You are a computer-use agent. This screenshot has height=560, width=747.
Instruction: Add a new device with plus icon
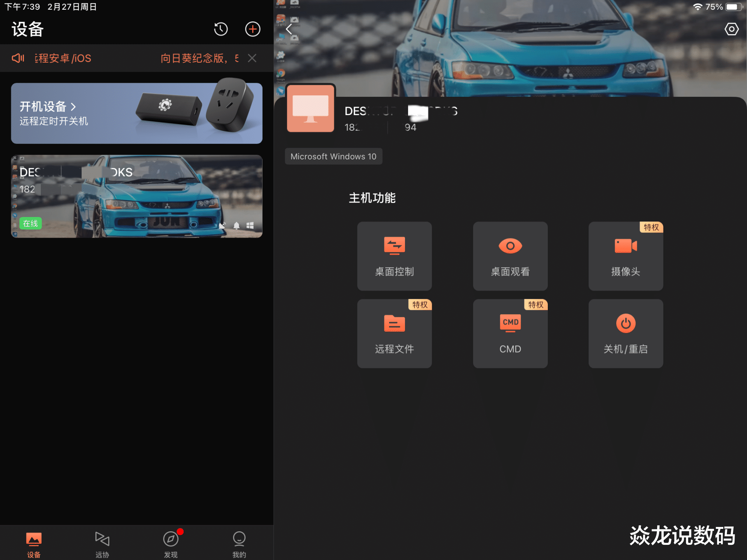click(x=253, y=29)
